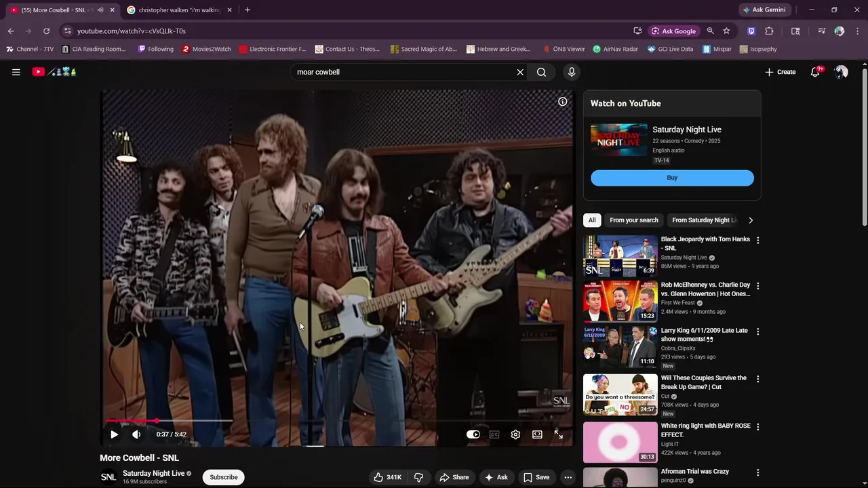This screenshot has height=488, width=868.
Task: Dislike the More Cowbell video
Action: coord(418,477)
